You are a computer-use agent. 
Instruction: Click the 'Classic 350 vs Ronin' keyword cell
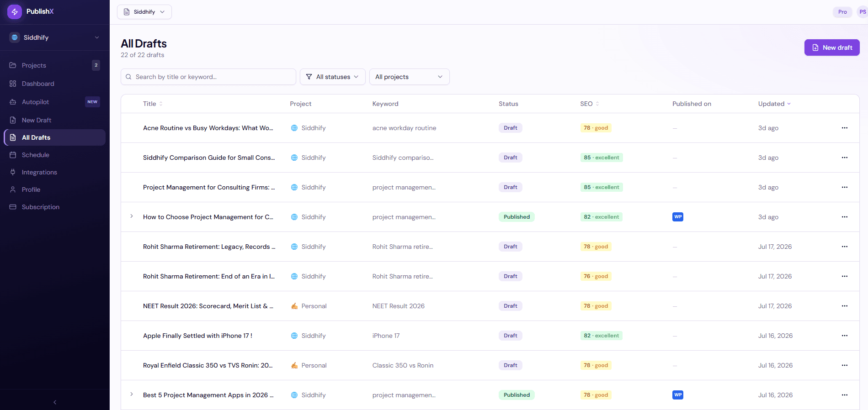pyautogui.click(x=403, y=365)
